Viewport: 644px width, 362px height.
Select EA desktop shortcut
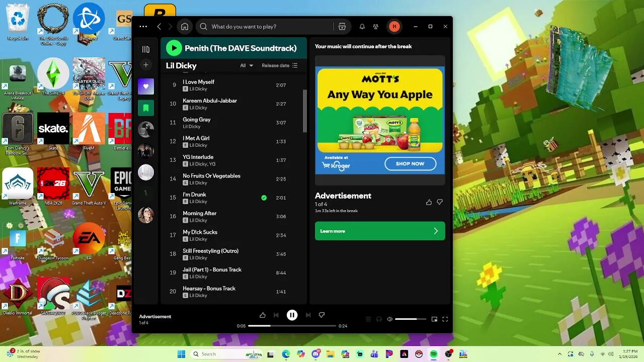click(x=89, y=241)
